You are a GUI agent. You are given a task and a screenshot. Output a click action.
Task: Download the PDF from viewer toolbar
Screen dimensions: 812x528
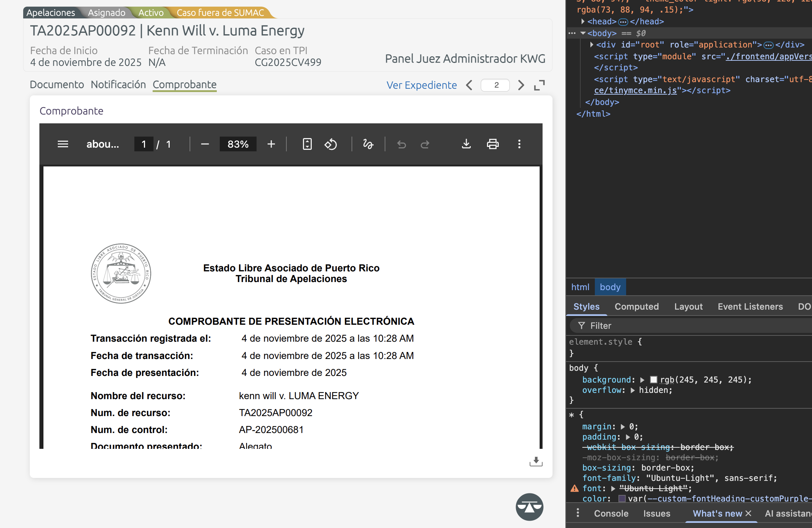click(466, 144)
